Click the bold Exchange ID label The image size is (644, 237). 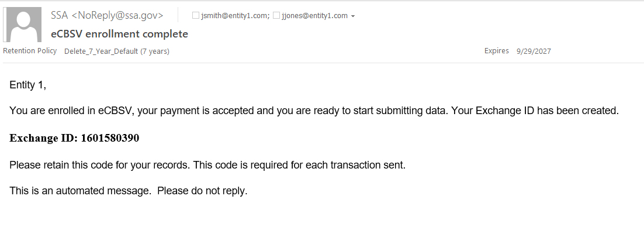point(43,138)
